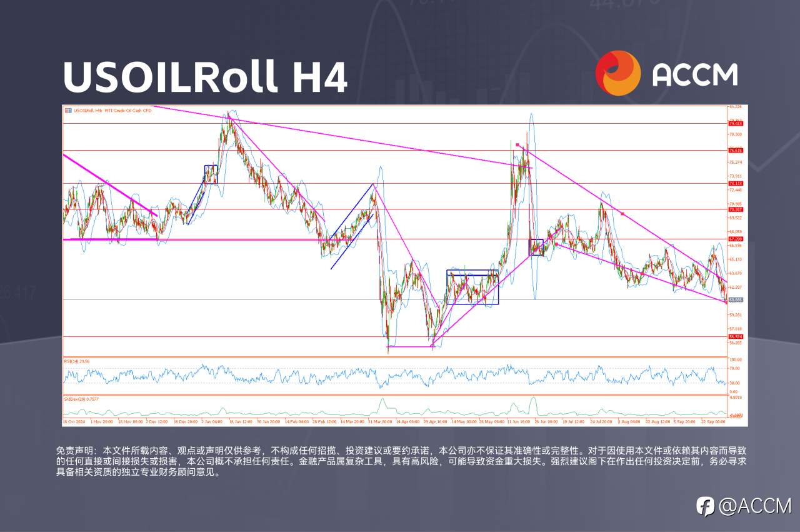800x532 pixels.
Task: Click the Facebook icon beside @ACCM
Action: pyautogui.click(x=706, y=506)
